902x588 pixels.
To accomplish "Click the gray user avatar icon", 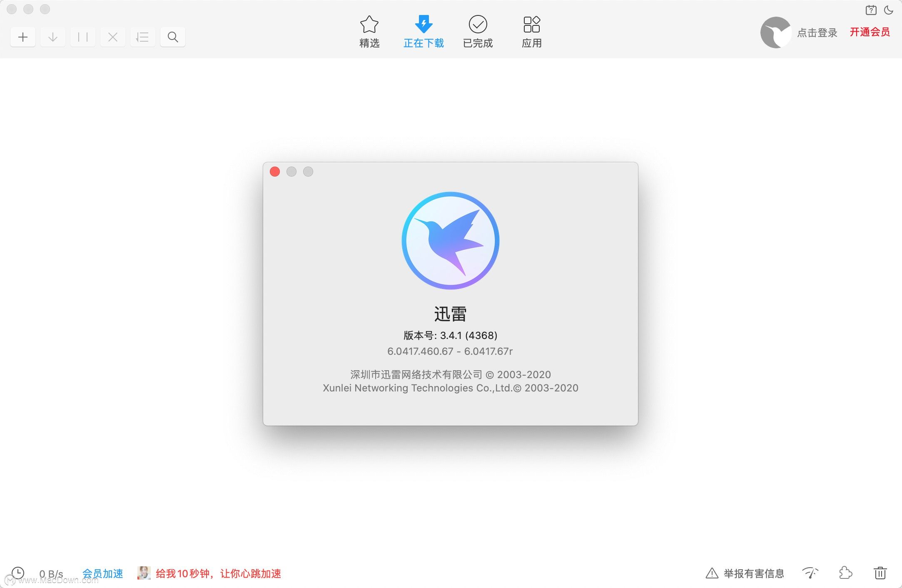I will [775, 32].
